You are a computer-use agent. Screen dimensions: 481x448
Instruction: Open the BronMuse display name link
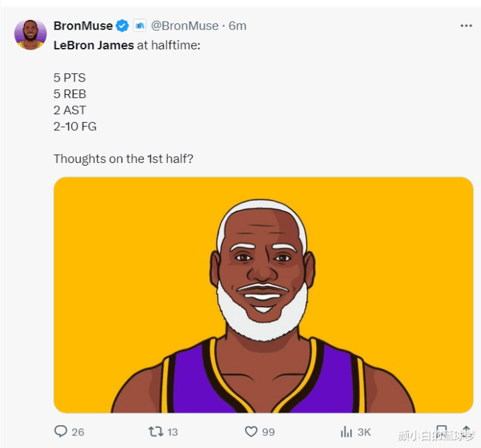click(x=83, y=26)
